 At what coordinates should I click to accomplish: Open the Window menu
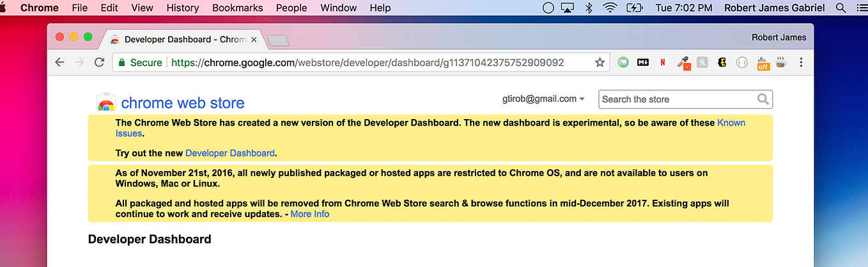(x=338, y=8)
